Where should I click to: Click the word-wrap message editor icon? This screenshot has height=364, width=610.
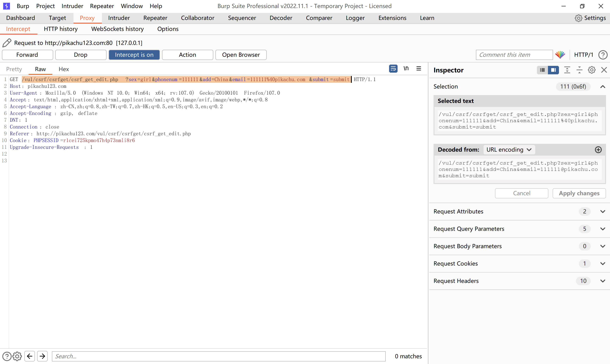393,69
